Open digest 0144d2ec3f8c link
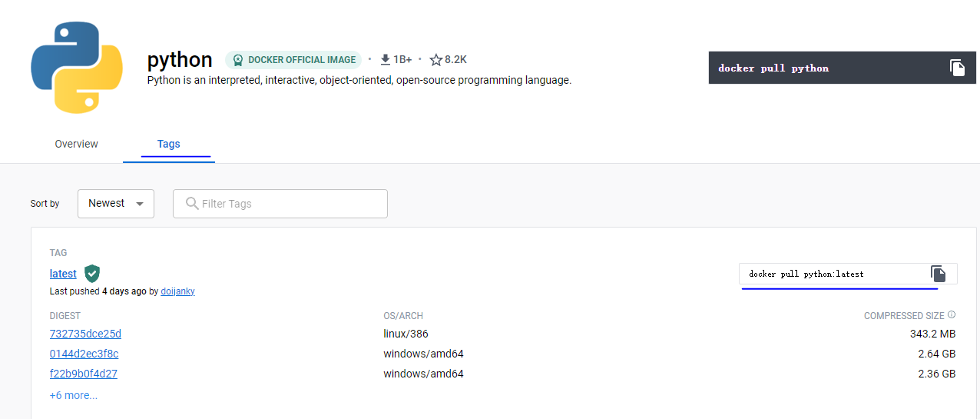 click(x=84, y=354)
